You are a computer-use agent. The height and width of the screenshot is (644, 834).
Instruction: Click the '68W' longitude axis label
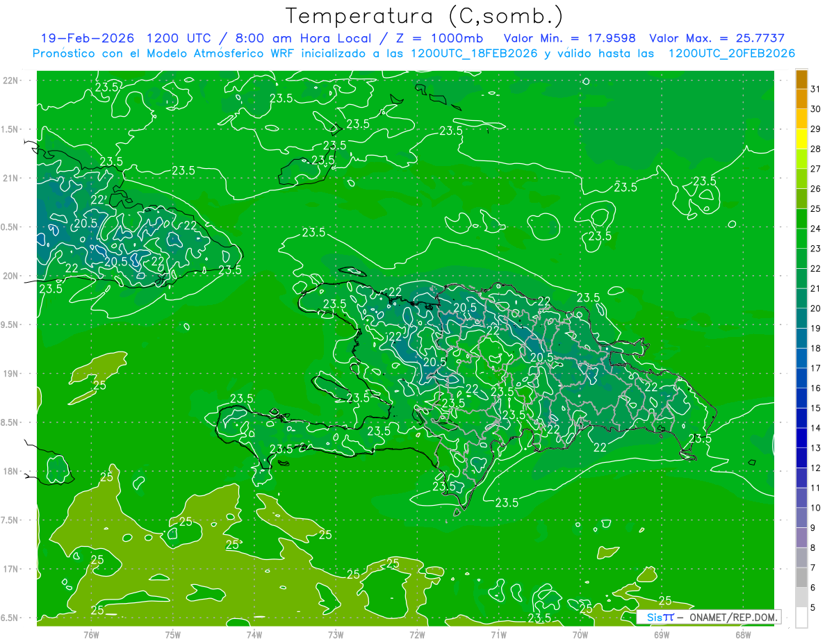tap(743, 634)
